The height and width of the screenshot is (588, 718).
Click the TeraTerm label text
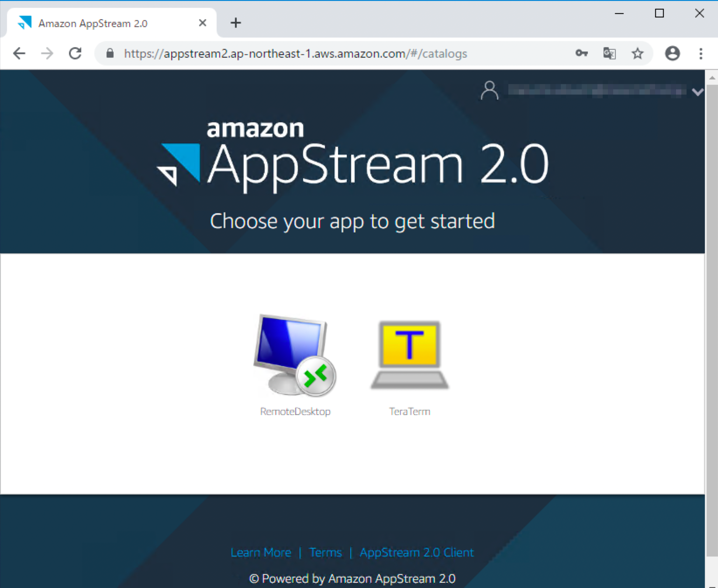point(410,412)
